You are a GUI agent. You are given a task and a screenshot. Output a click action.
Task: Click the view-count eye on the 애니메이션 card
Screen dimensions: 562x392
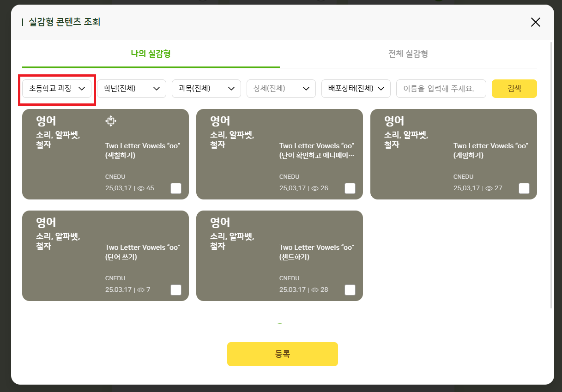tap(315, 188)
